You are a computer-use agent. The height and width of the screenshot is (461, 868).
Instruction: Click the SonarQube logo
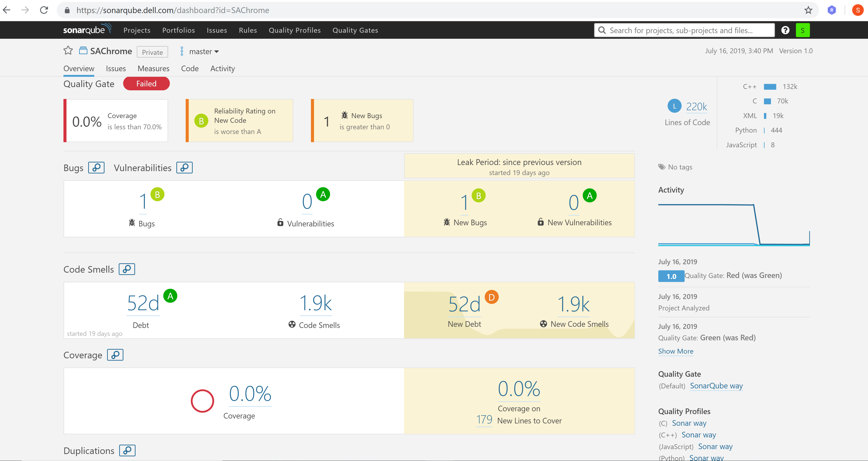tap(87, 30)
